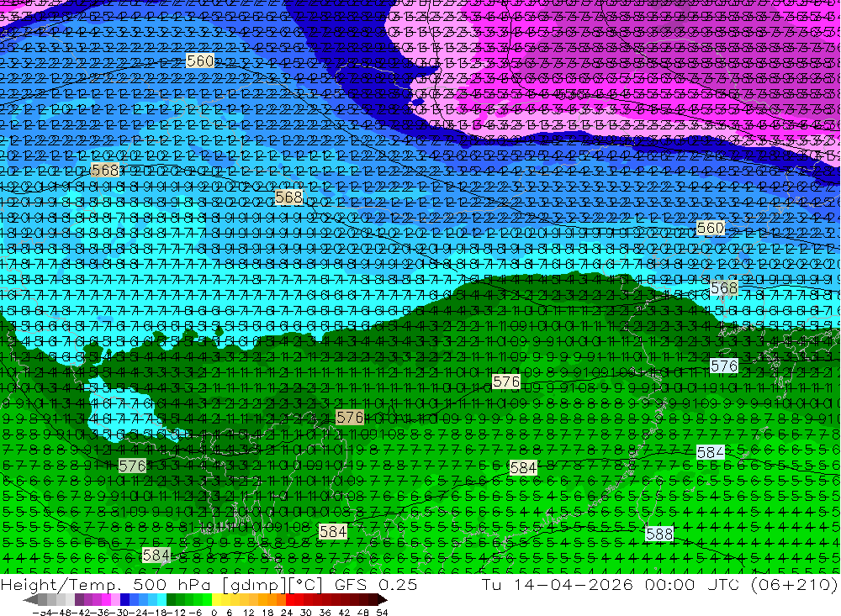
Task: Click the '-42' legend value
Action: coord(82,613)
